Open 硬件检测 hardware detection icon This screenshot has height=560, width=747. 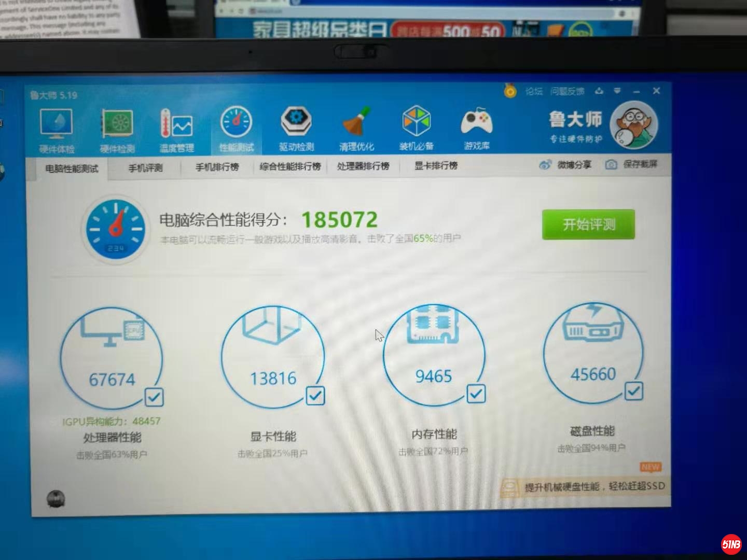(x=117, y=130)
